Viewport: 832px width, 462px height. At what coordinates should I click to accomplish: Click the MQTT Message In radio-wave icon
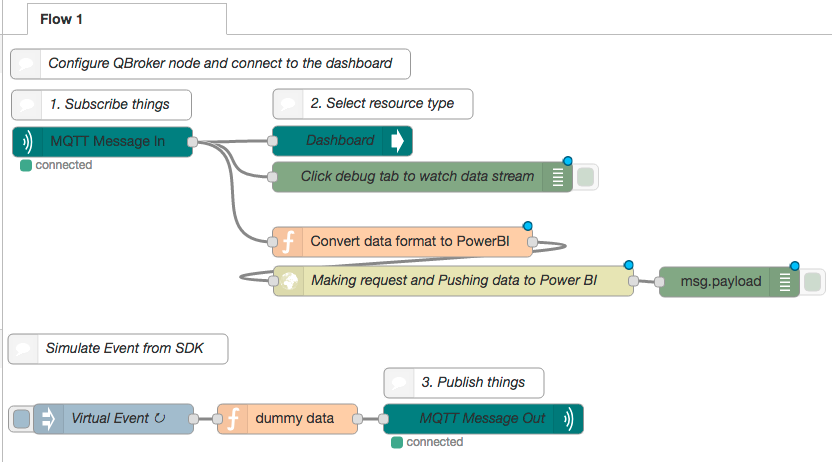click(x=27, y=142)
